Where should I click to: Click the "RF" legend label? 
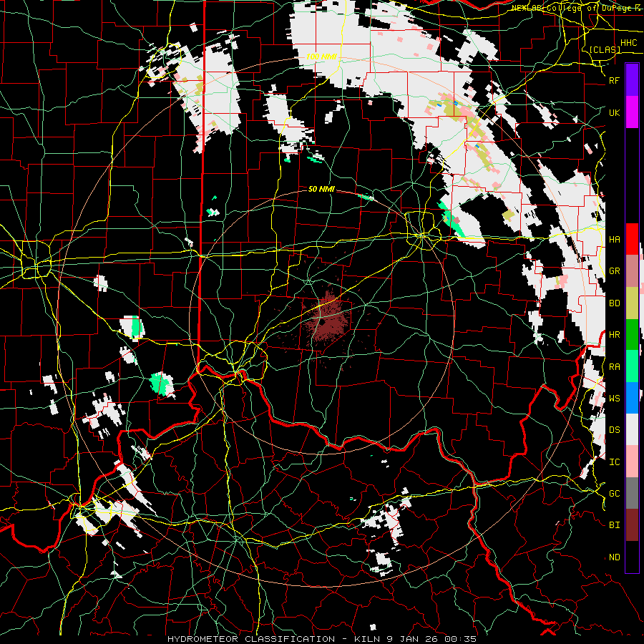pos(614,81)
